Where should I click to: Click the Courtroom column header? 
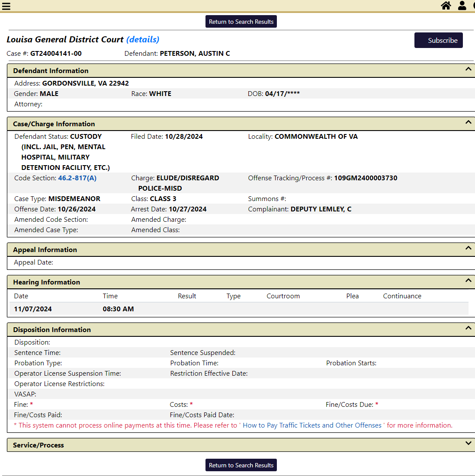pos(283,296)
